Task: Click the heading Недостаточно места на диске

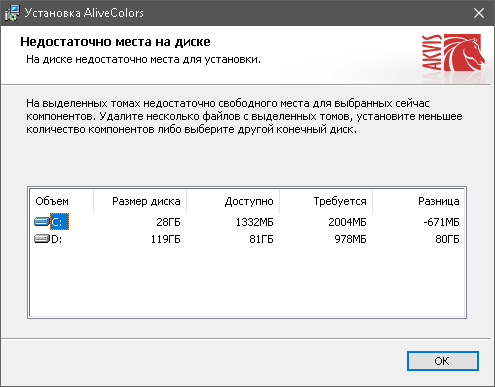Action: 115,42
